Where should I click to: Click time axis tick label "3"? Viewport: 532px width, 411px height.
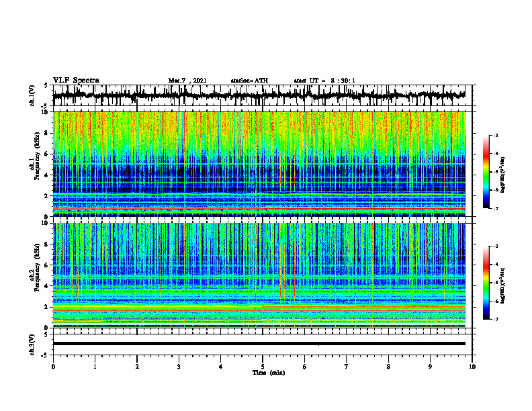179,367
